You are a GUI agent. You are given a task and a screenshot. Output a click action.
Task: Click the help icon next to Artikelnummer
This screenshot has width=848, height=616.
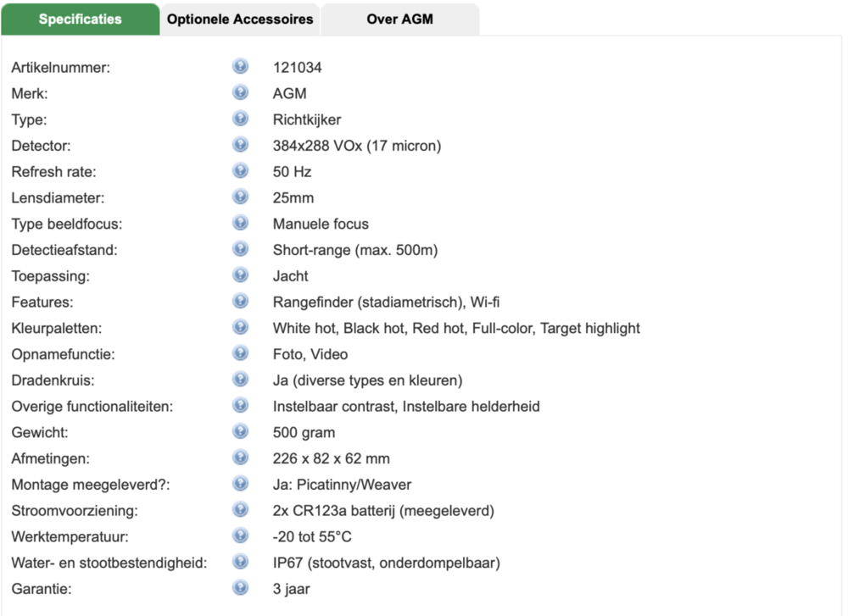click(240, 66)
